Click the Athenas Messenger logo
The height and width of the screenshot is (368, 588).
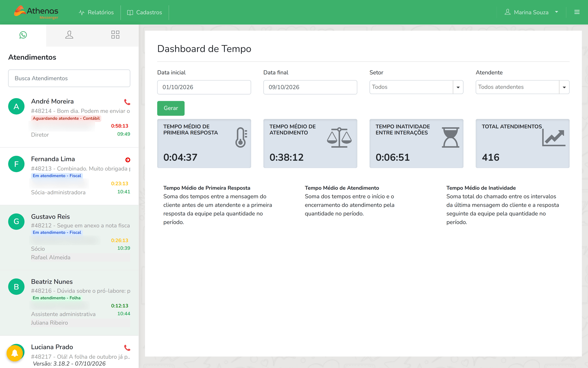[x=36, y=12]
